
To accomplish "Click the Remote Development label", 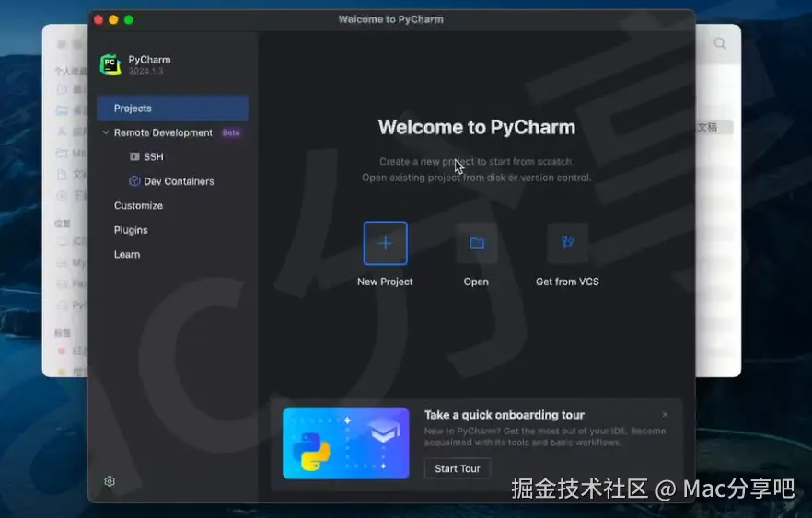I will tap(163, 132).
